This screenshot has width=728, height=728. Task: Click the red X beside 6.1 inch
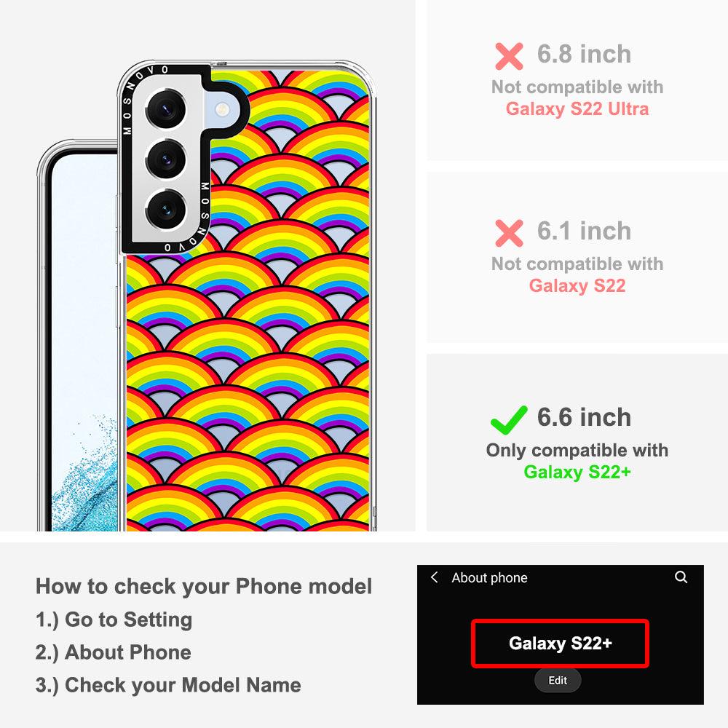point(509,233)
